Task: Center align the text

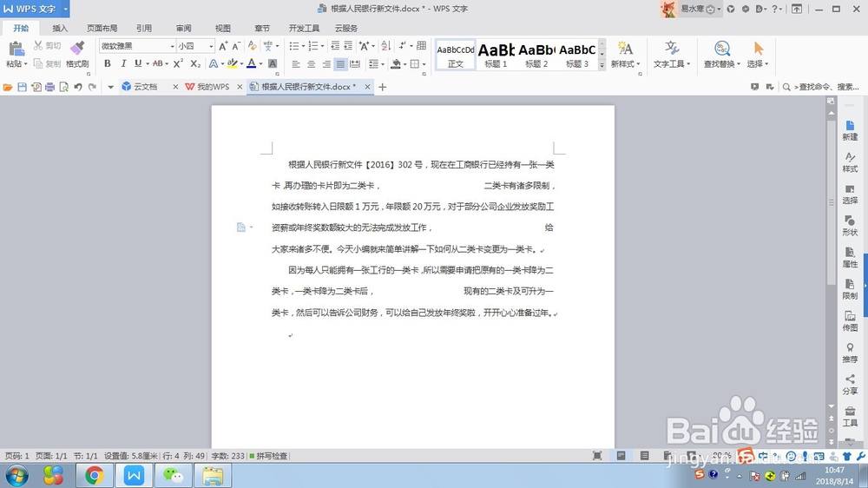Action: (x=311, y=64)
